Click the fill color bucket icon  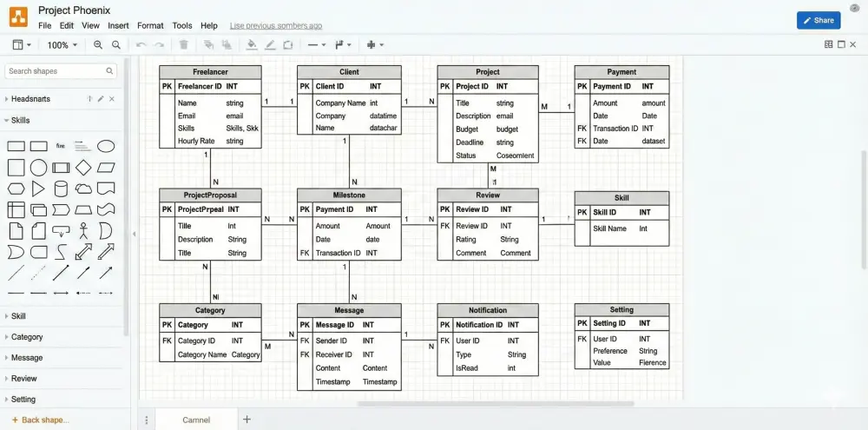tap(252, 45)
